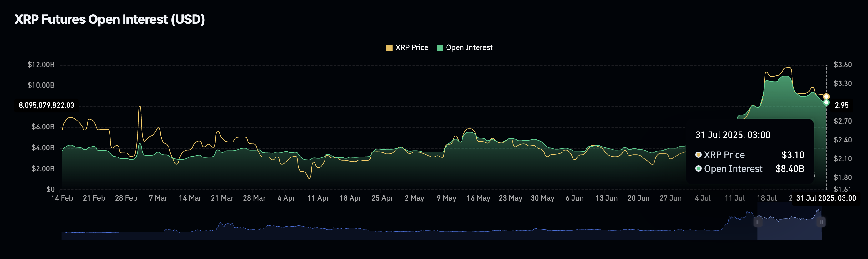Select the 14 Feb date on x-axis
This screenshot has width=868, height=259.
(62, 198)
